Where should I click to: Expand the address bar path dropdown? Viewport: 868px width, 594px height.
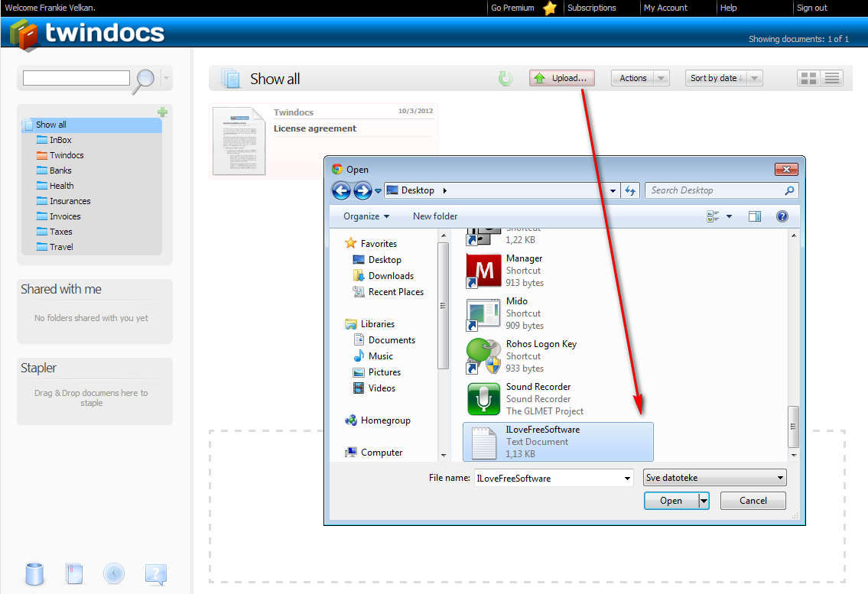613,191
